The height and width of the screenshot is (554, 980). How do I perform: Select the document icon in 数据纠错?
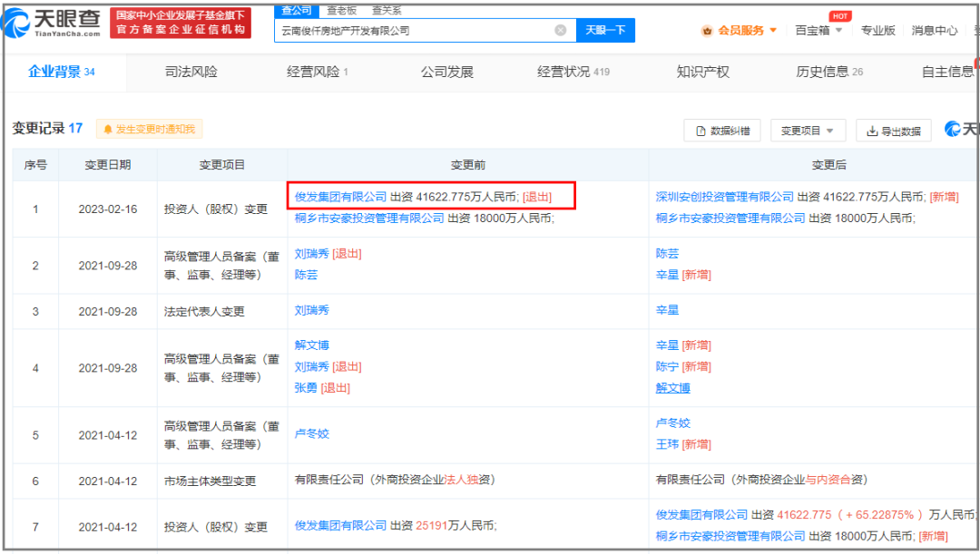tap(701, 131)
